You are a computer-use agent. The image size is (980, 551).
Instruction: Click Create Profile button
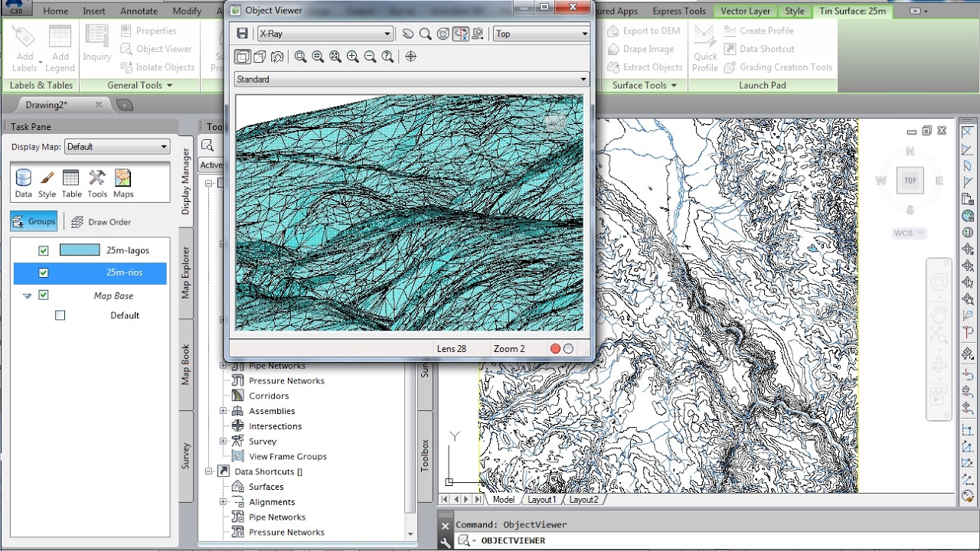click(x=759, y=31)
